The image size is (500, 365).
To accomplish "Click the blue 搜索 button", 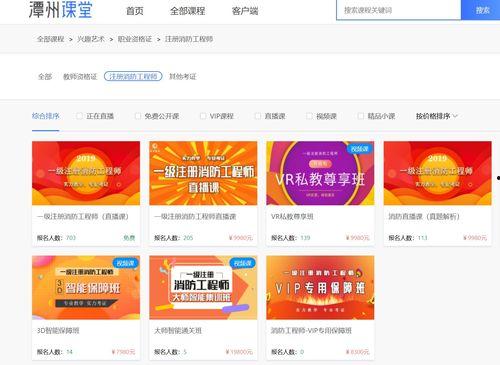I will pos(482,10).
